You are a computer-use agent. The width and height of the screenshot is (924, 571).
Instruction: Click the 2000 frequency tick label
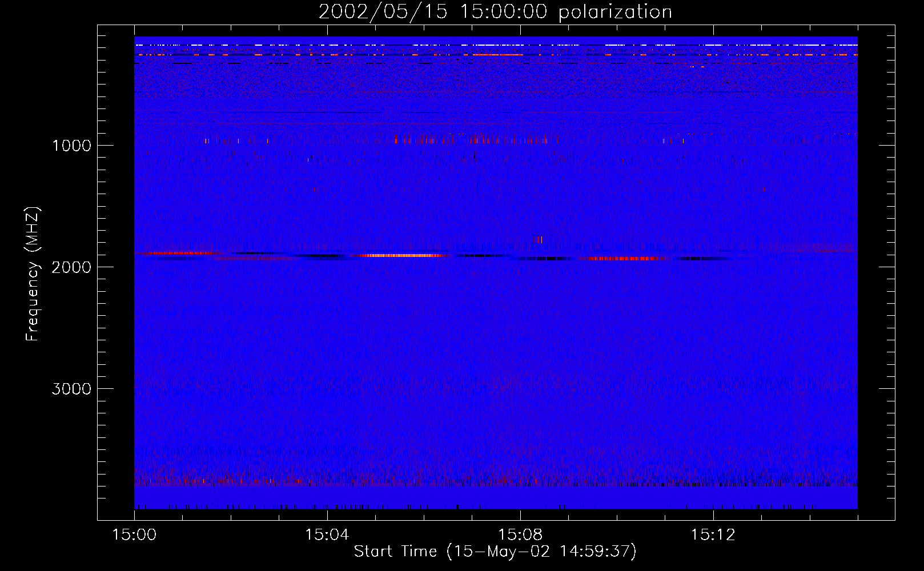[x=71, y=267]
